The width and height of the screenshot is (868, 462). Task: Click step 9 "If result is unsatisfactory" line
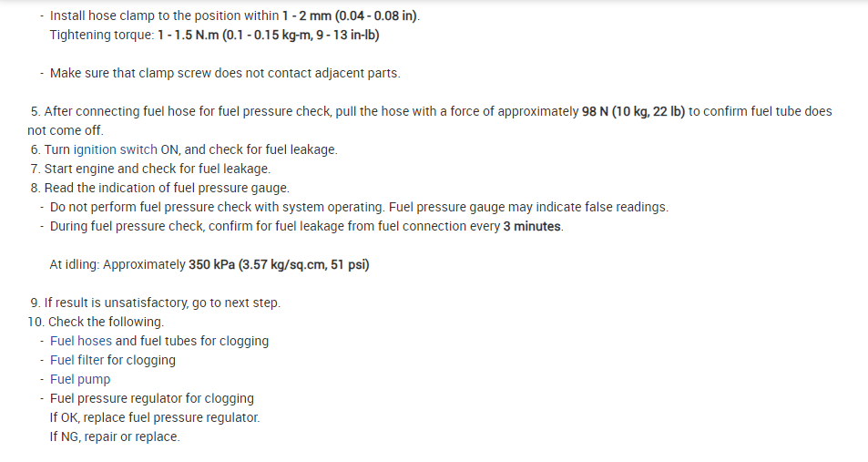155,303
